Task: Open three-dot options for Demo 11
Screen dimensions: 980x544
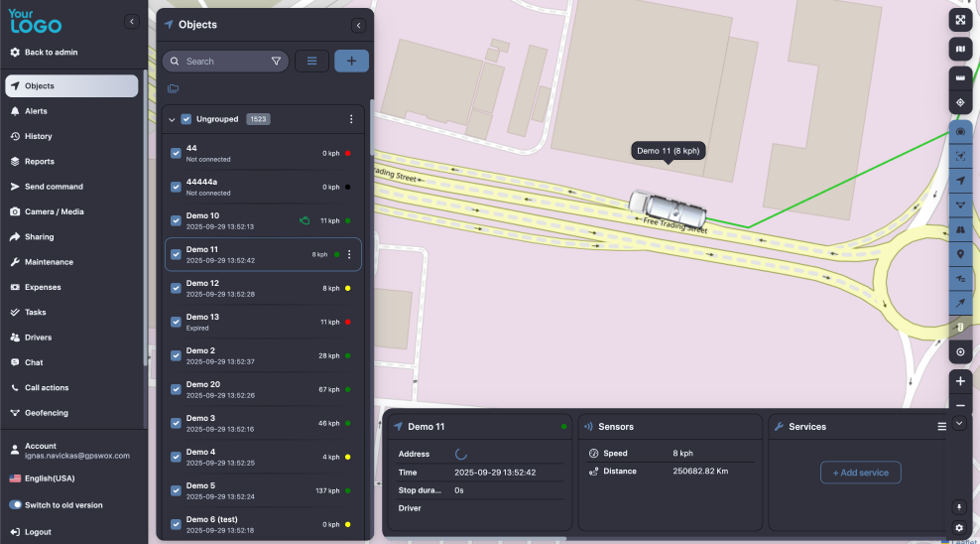Action: click(x=348, y=254)
